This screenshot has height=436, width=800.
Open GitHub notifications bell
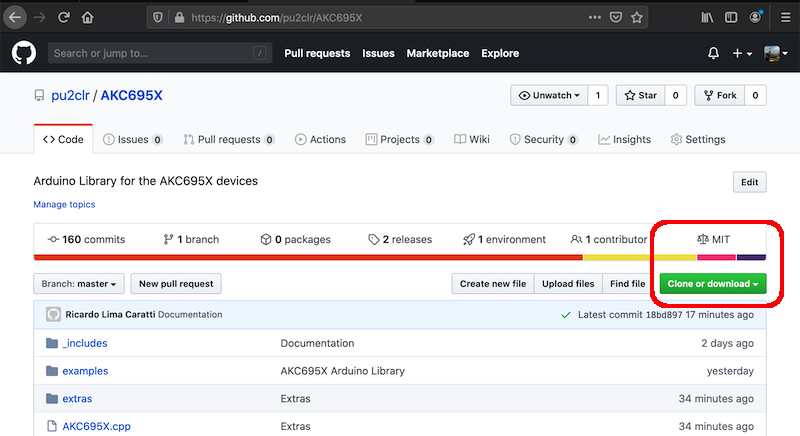(713, 53)
